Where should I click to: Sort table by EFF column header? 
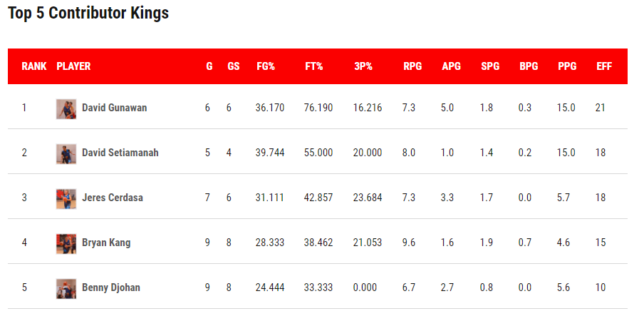pyautogui.click(x=604, y=66)
